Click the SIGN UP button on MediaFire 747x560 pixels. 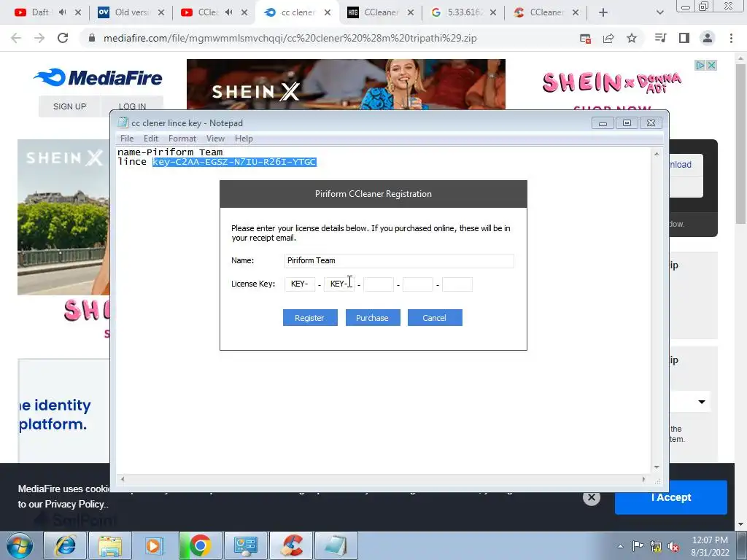click(x=69, y=106)
